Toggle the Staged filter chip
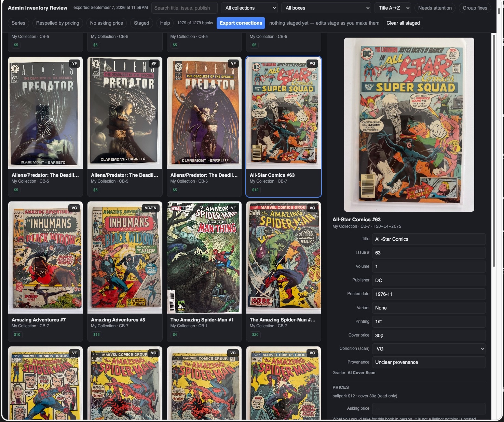Screen dimensions: 504x422 [x=141, y=23]
